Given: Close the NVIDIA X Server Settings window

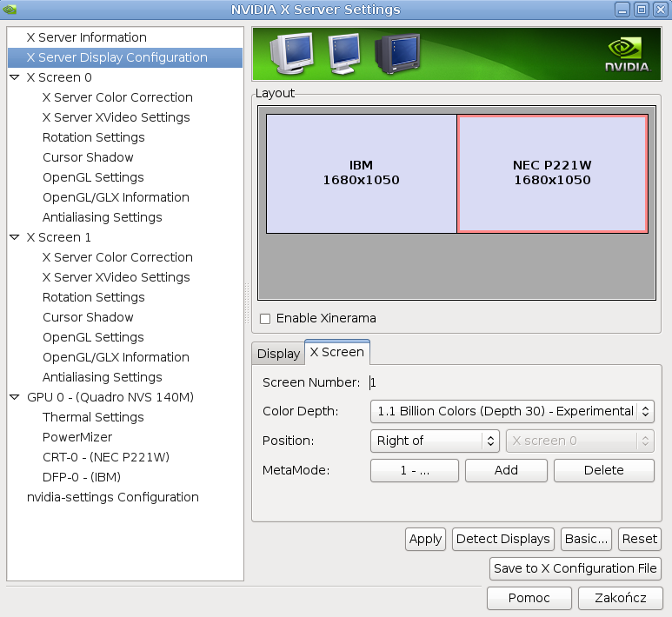Looking at the screenshot, I should [660, 10].
